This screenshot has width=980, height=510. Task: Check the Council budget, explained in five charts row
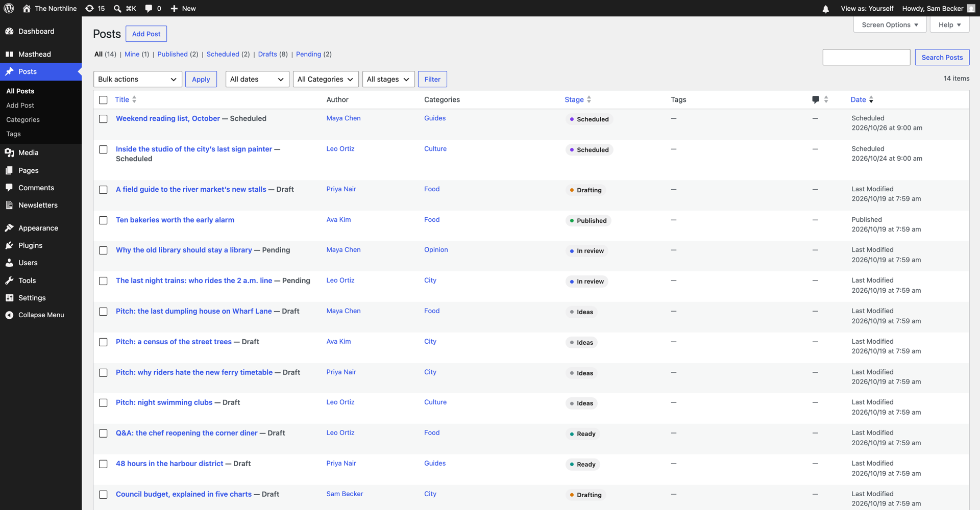pyautogui.click(x=103, y=495)
